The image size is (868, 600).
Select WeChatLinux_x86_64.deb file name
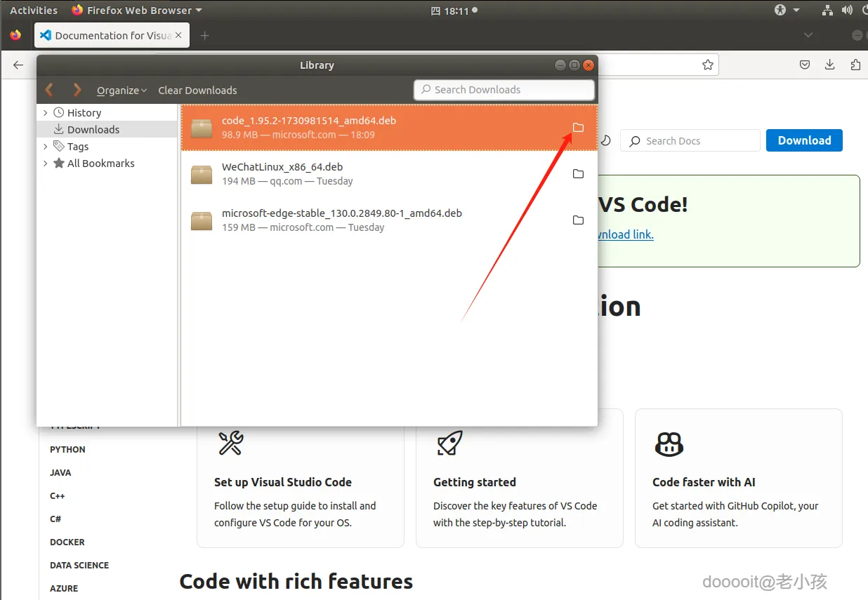(x=282, y=167)
